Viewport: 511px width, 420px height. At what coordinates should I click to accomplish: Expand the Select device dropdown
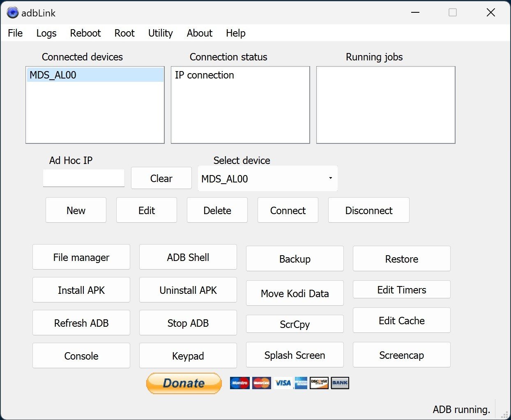[330, 178]
